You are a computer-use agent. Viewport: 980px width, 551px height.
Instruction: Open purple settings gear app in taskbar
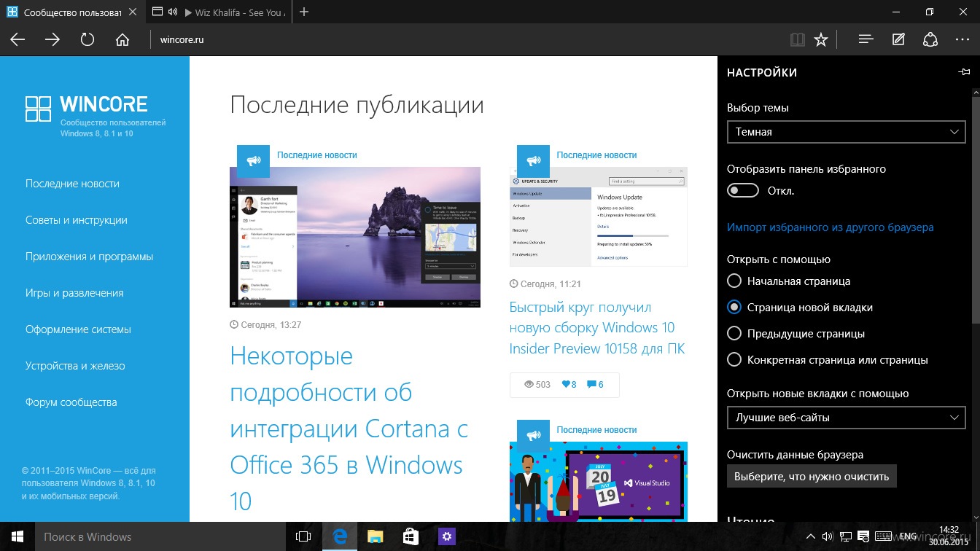[x=446, y=537]
